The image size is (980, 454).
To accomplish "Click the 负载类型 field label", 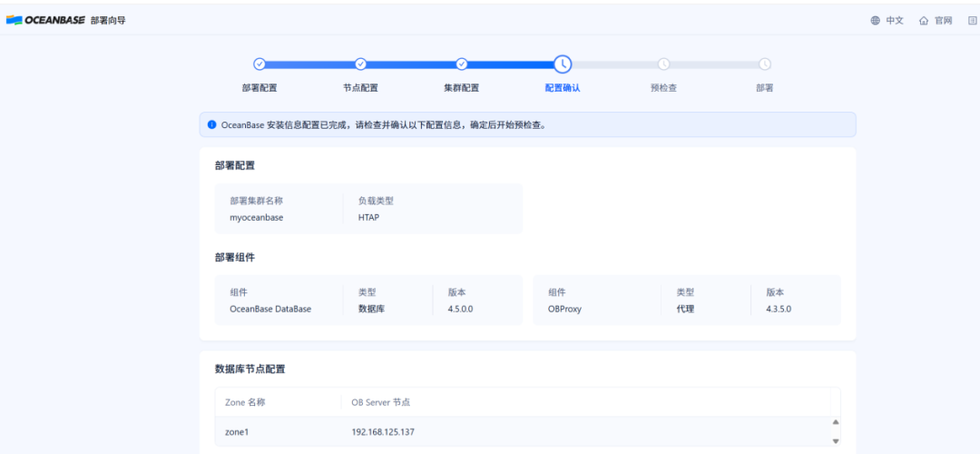I will [376, 202].
